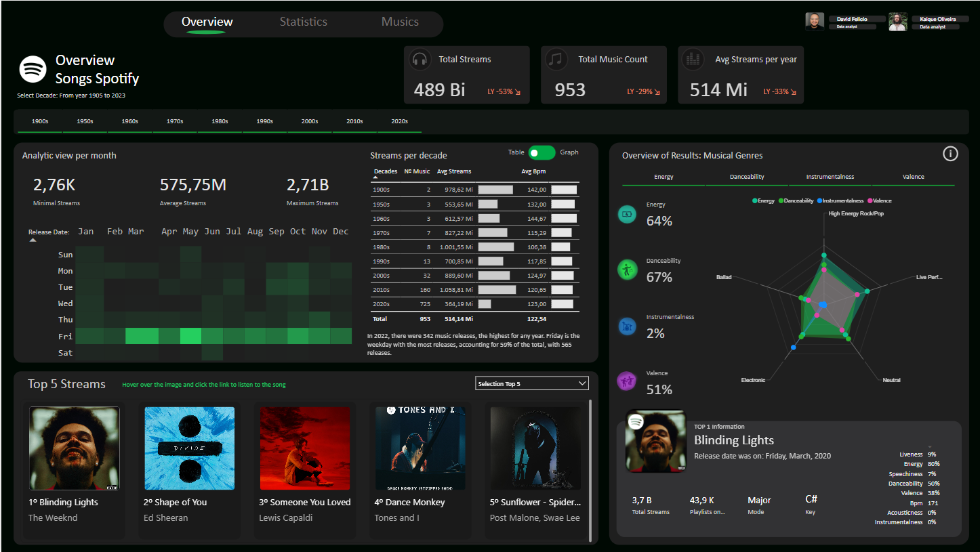
Task: Click sort arrow under Release Date label
Action: click(33, 239)
